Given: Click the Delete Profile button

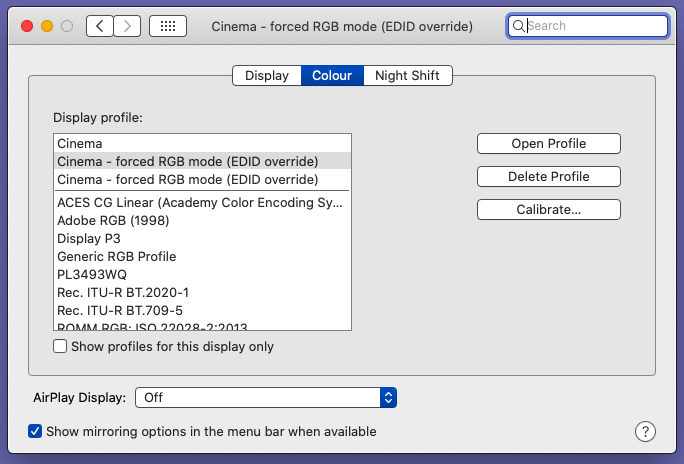Looking at the screenshot, I should (x=549, y=177).
